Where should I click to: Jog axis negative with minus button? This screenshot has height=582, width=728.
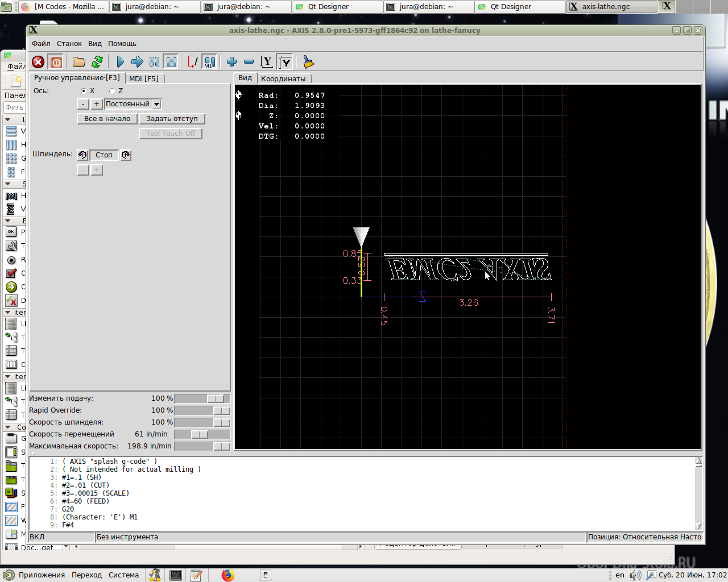pyautogui.click(x=83, y=104)
